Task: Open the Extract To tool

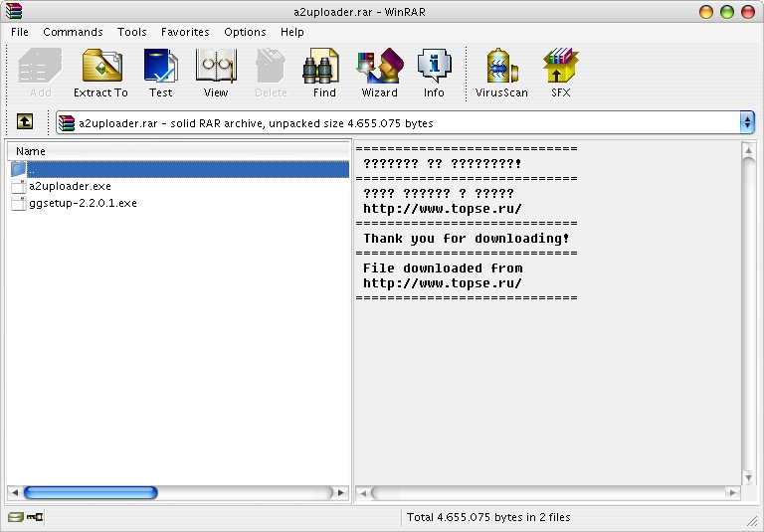Action: (x=100, y=73)
